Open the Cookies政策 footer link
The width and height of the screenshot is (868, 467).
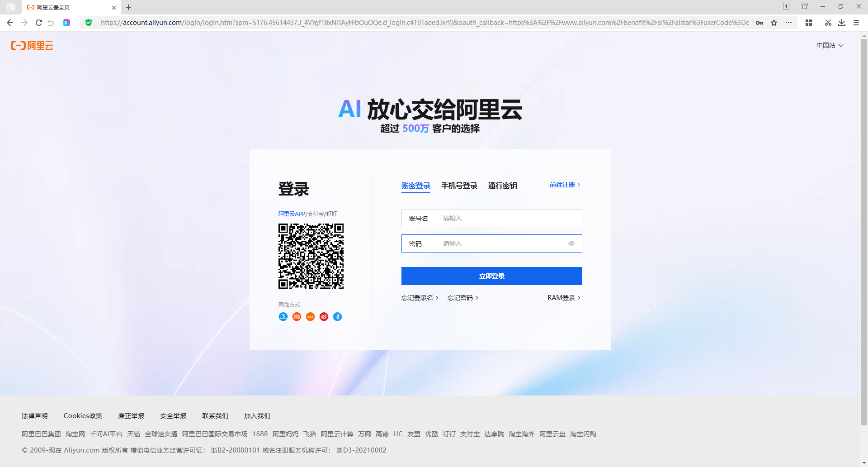[x=83, y=416]
